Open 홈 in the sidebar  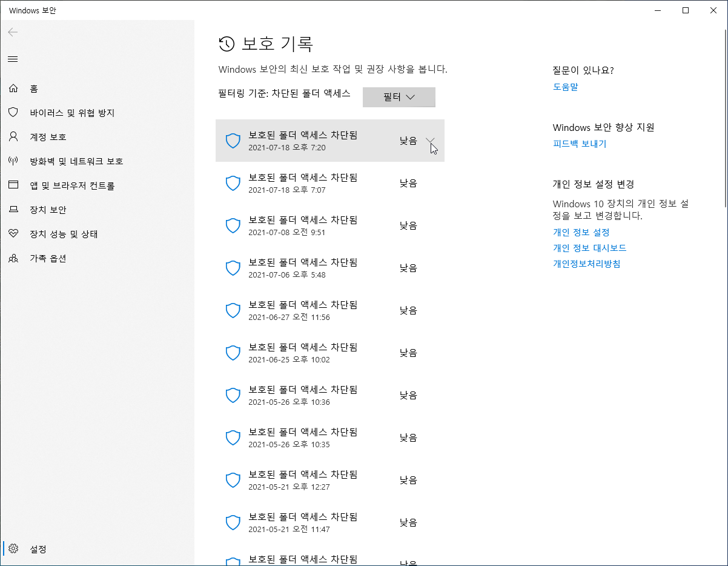(x=34, y=88)
